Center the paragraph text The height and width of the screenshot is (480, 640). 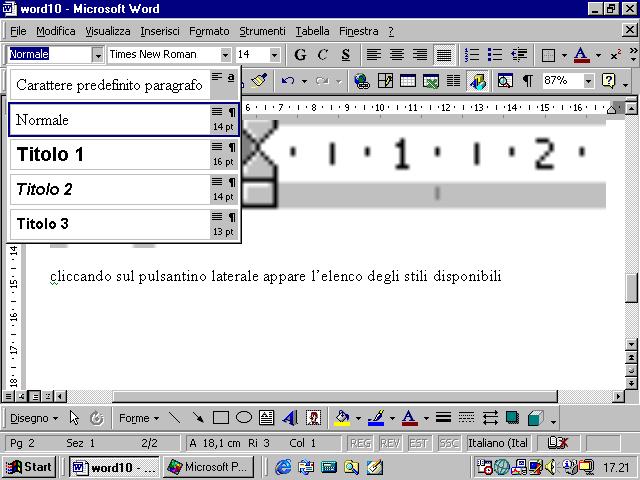[x=397, y=54]
